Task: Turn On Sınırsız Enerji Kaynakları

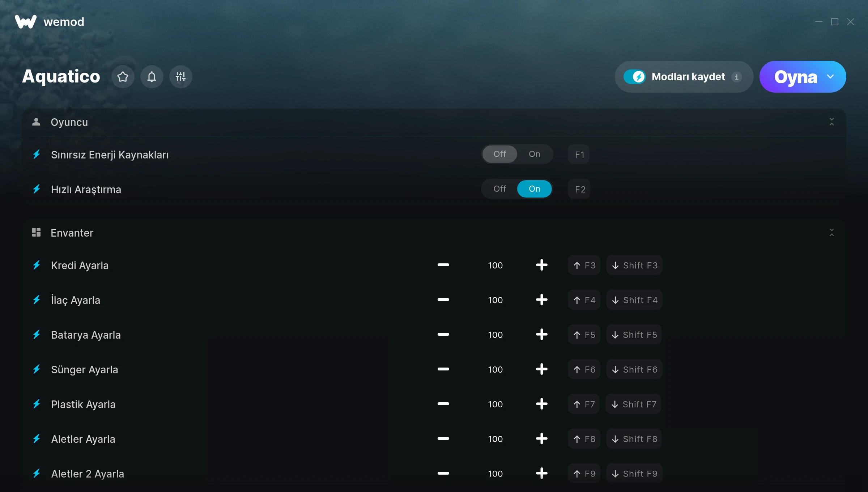Action: pos(534,154)
